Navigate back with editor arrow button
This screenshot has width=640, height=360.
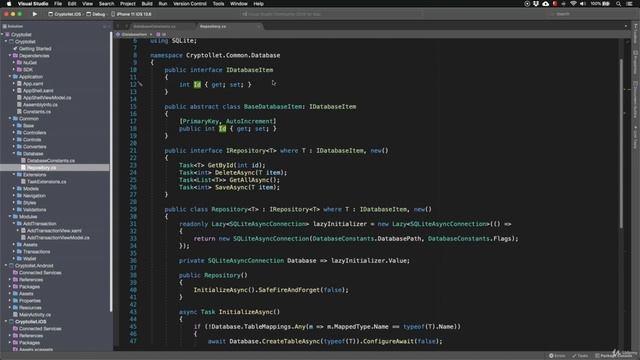(x=118, y=26)
